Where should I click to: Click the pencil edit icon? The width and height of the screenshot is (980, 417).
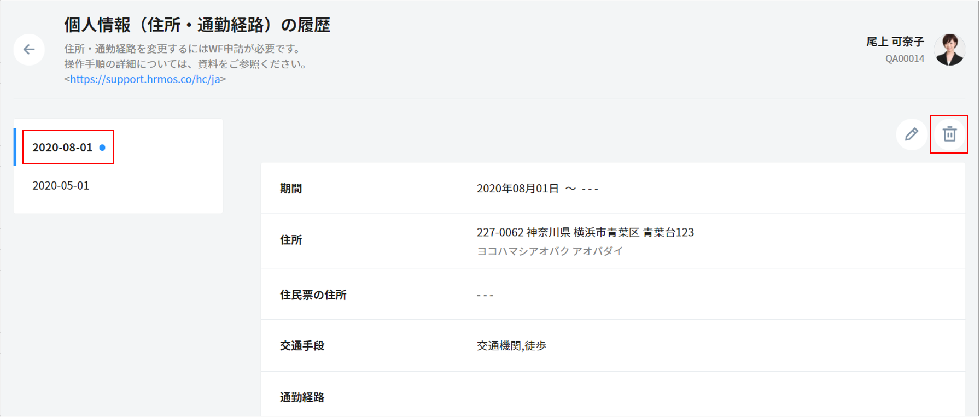911,134
